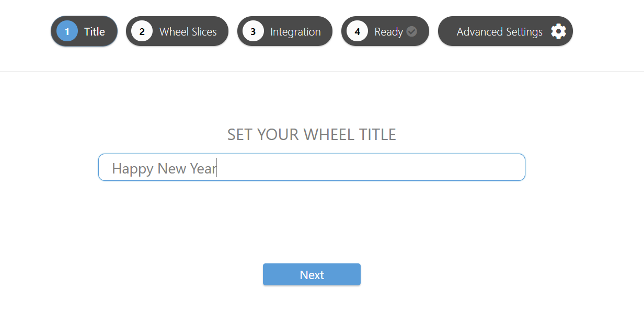Click the divider line below step navigation
644x324 pixels.
322,72
